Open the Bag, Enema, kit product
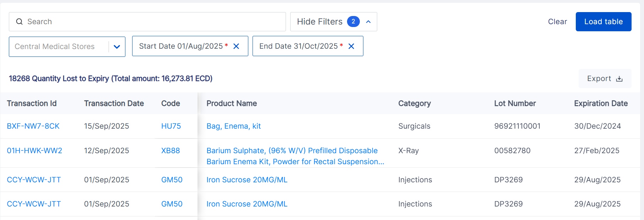644x220 pixels. click(233, 126)
